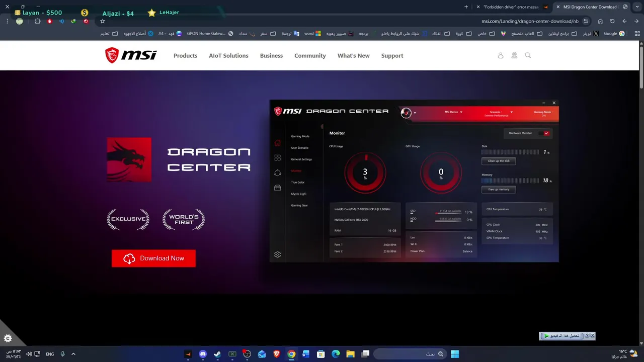The width and height of the screenshot is (644, 362).
Task: Click the تحميل هذا الفيديو video download button
Action: (561, 336)
